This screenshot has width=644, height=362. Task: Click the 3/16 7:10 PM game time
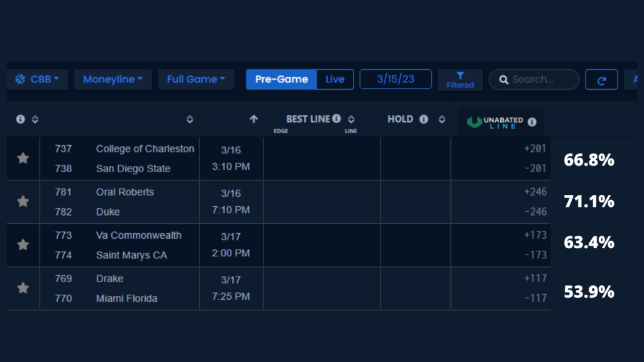(x=231, y=202)
